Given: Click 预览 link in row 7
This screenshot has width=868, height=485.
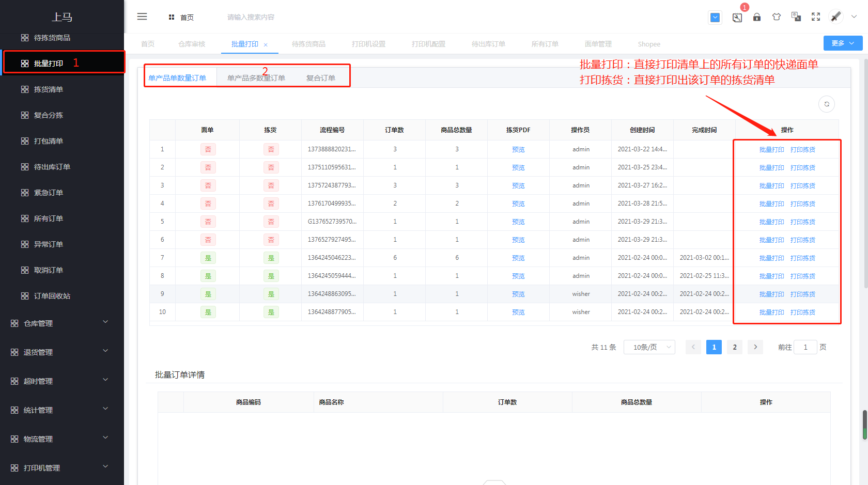Looking at the screenshot, I should tap(518, 258).
